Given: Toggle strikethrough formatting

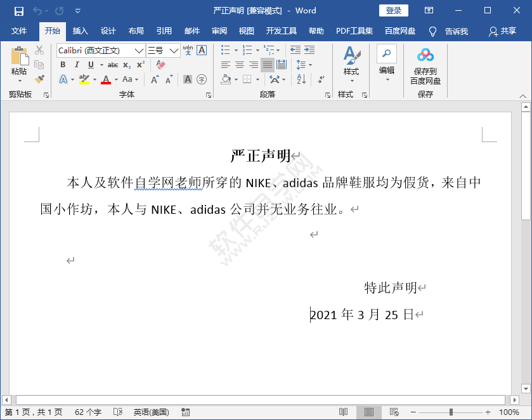Looking at the screenshot, I should click(113, 65).
